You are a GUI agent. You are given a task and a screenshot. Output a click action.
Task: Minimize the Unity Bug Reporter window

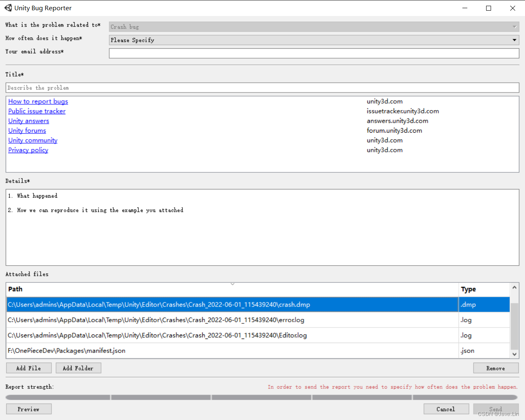[x=465, y=8]
